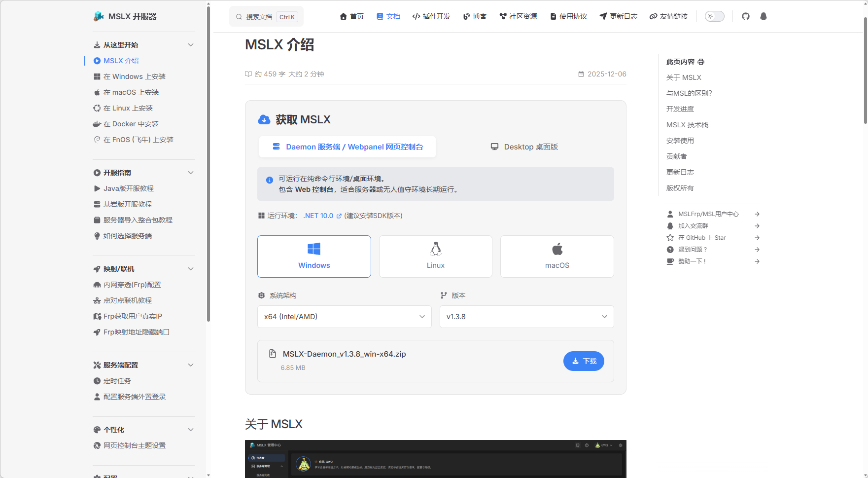
Task: Switch to Daemon 服务端 / Webpanel tab
Action: click(347, 147)
